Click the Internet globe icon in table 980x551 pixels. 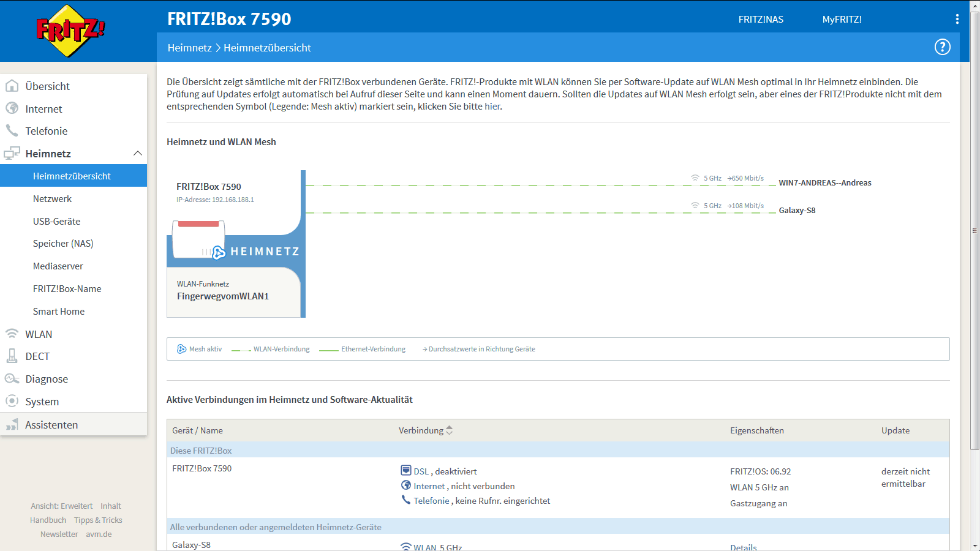coord(406,485)
